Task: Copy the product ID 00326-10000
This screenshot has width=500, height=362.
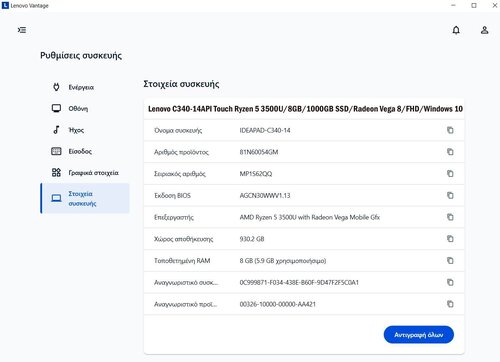Action: 450,304
